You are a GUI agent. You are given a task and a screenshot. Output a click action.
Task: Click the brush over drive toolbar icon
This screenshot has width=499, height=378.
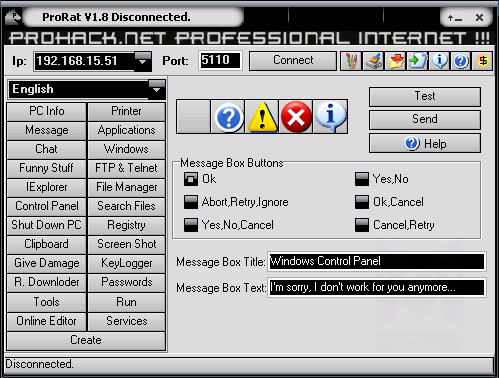[x=373, y=61]
